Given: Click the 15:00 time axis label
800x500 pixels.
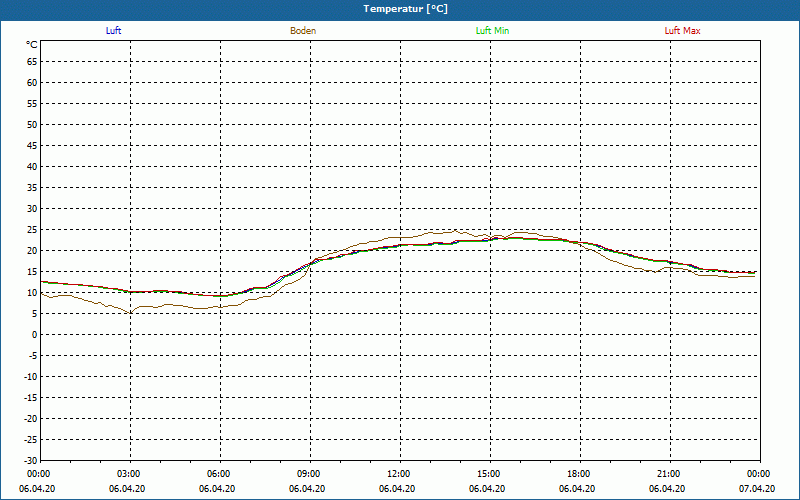Looking at the screenshot, I should click(490, 474).
